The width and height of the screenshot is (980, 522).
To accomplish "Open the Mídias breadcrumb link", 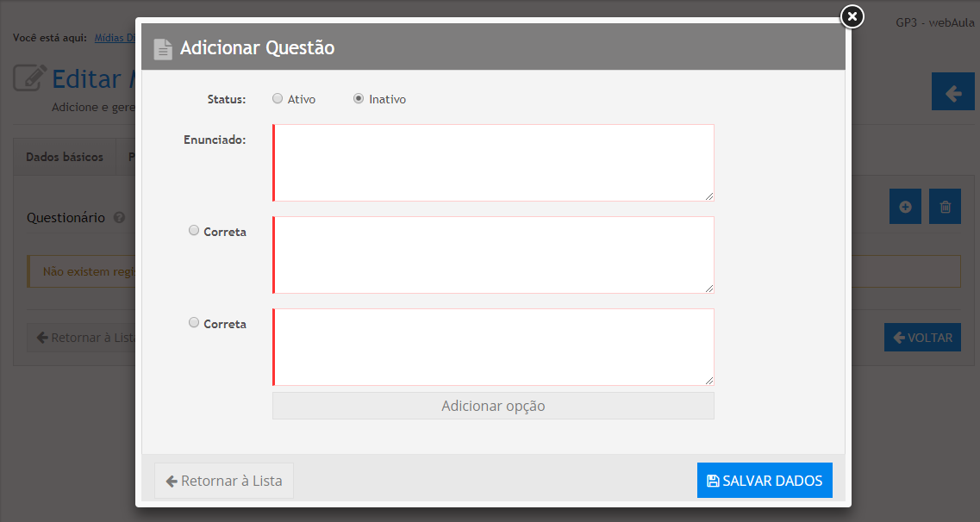I will click(x=114, y=38).
